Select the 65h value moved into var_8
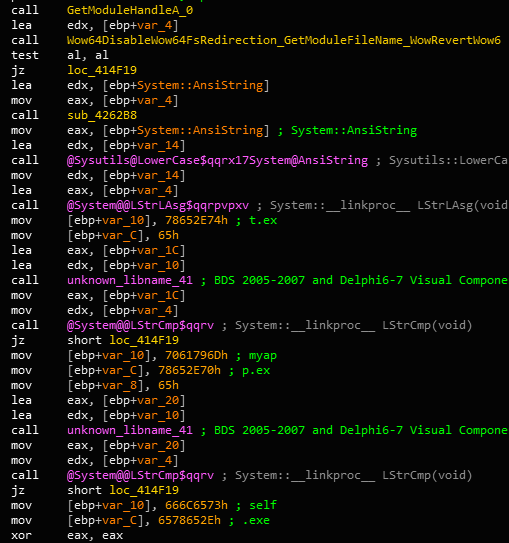 (168, 385)
